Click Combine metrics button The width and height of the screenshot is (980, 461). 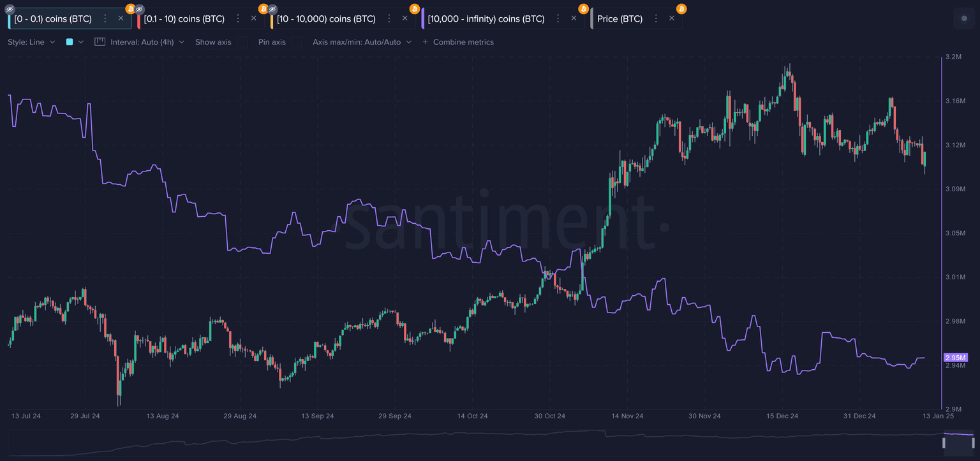(x=457, y=42)
